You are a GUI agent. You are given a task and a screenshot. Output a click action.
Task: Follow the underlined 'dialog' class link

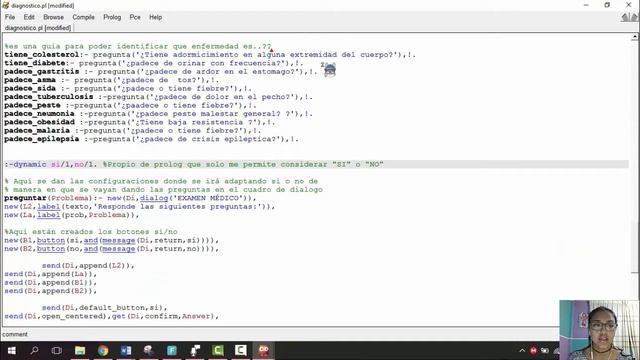tap(154, 198)
